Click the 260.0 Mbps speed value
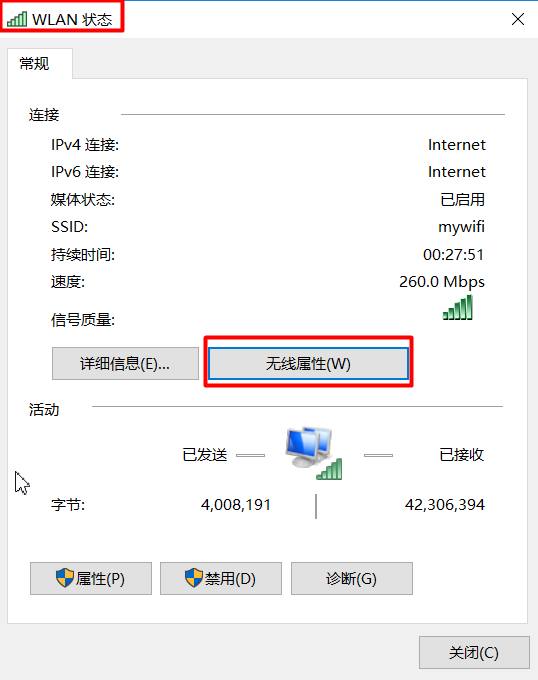The width and height of the screenshot is (538, 680). [x=442, y=281]
